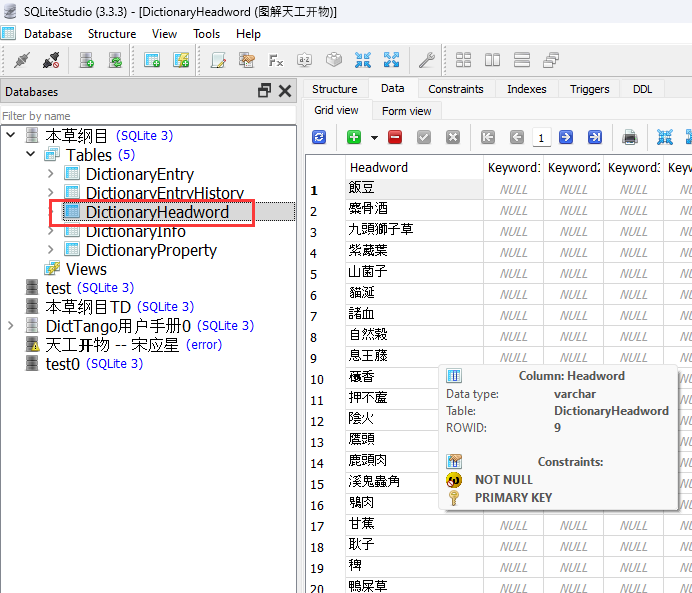Open the Database menu
Screen dimensions: 692x593
click(48, 34)
